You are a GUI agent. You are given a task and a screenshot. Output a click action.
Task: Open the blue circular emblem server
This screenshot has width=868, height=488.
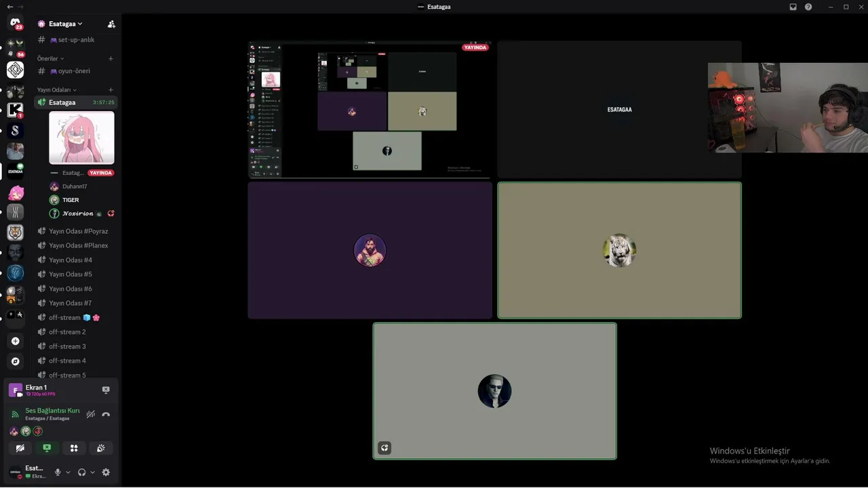[x=15, y=273]
